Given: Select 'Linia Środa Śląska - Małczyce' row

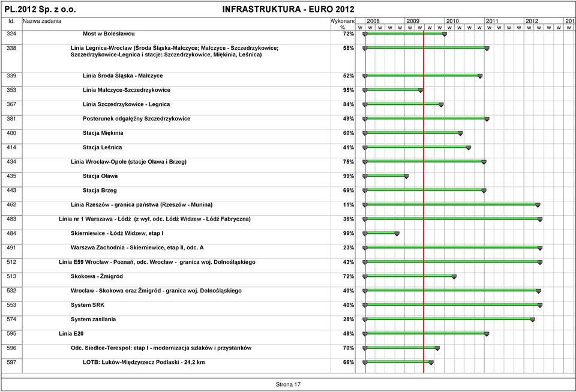Looking at the screenshot, I should click(x=122, y=76).
